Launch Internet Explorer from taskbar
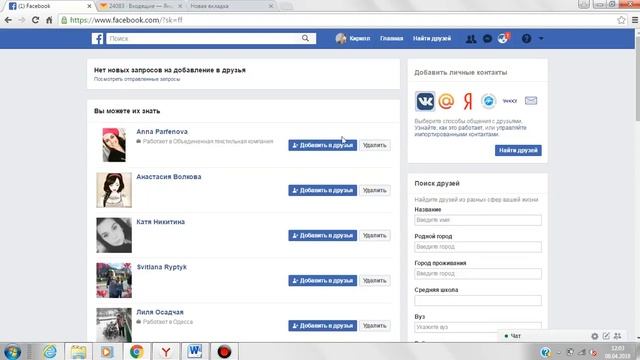 click(49, 351)
